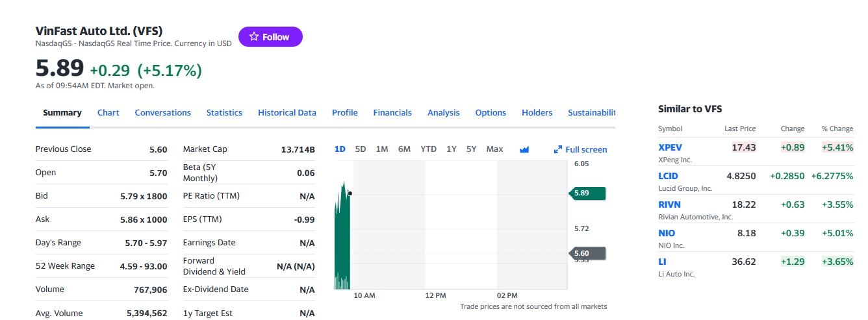Open the Full screen chart link
868x320 pixels.
(x=580, y=150)
